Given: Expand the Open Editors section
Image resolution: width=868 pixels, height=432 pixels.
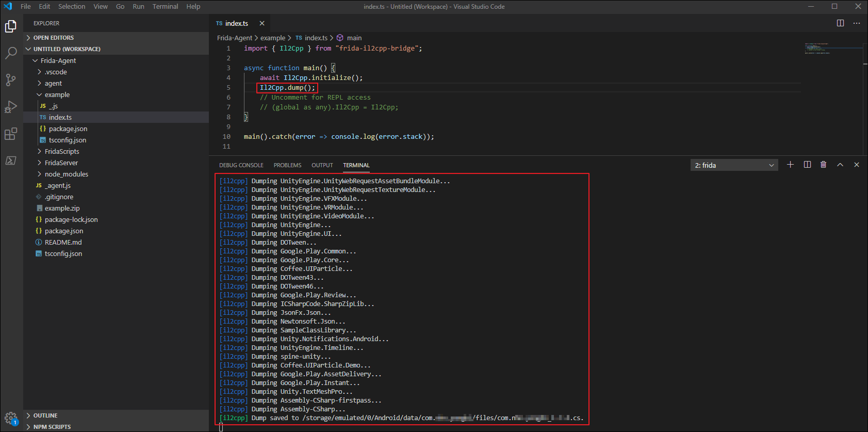Looking at the screenshot, I should click(116, 38).
